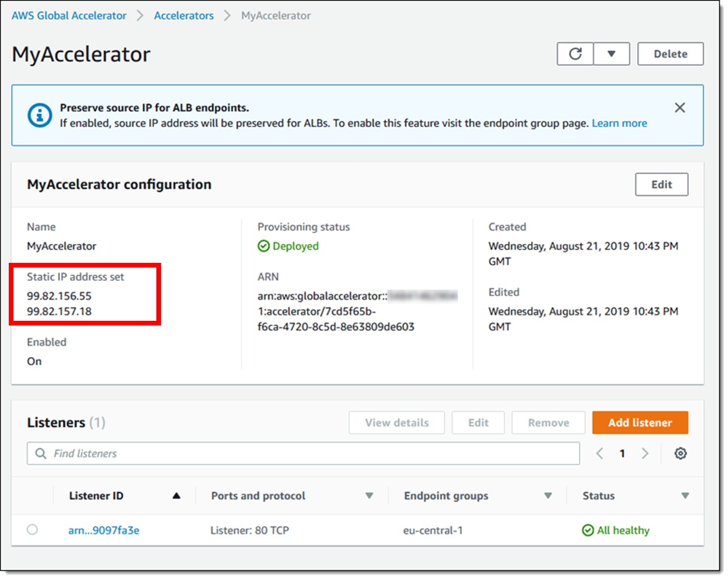Click the listeners Edit button

478,423
